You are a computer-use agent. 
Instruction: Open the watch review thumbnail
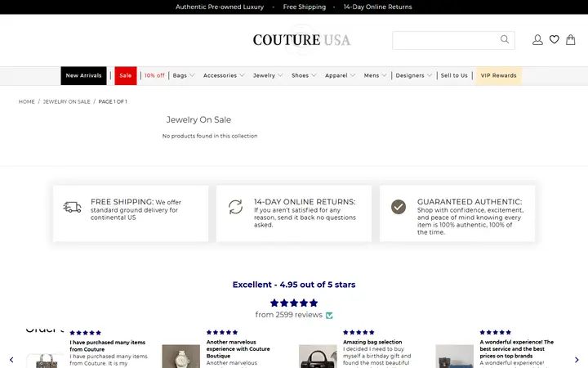[180, 357]
